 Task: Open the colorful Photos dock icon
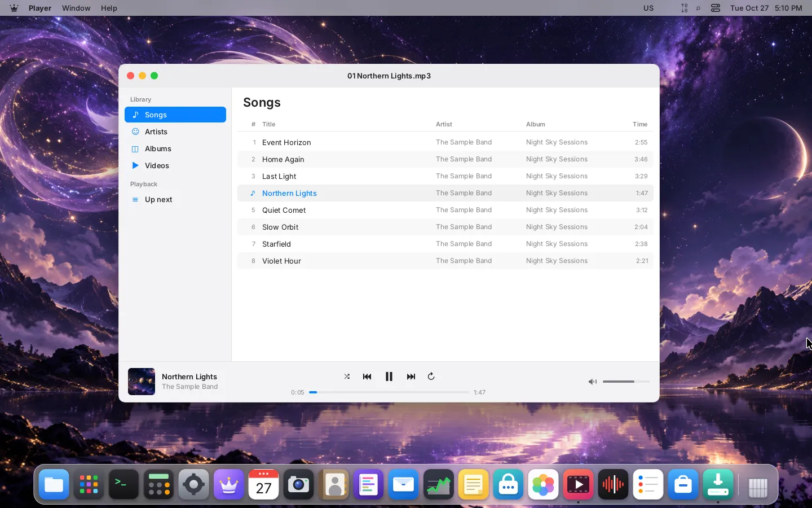pos(543,484)
